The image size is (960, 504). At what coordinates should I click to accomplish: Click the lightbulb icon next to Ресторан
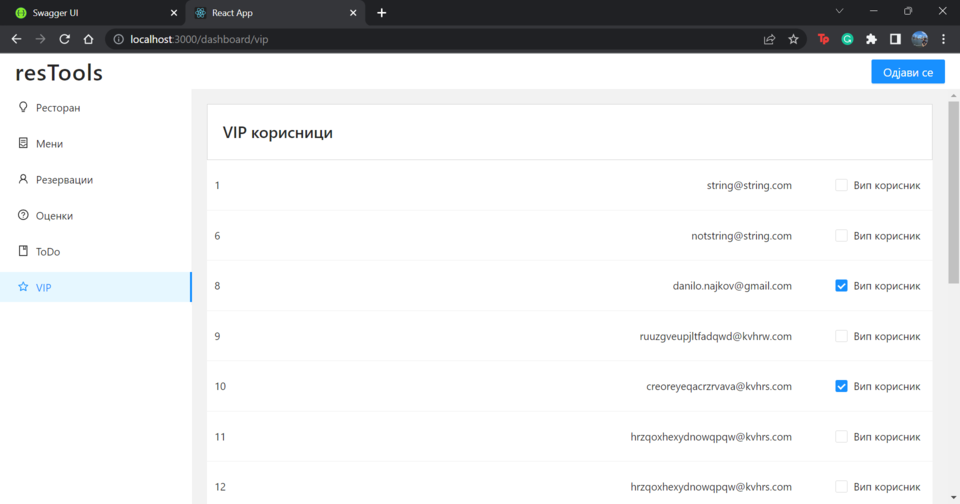click(23, 107)
